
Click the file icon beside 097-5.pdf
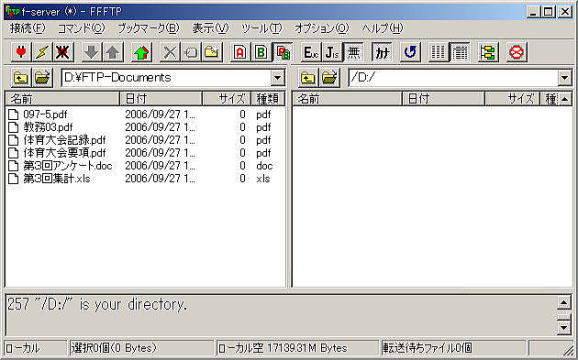[x=14, y=114]
